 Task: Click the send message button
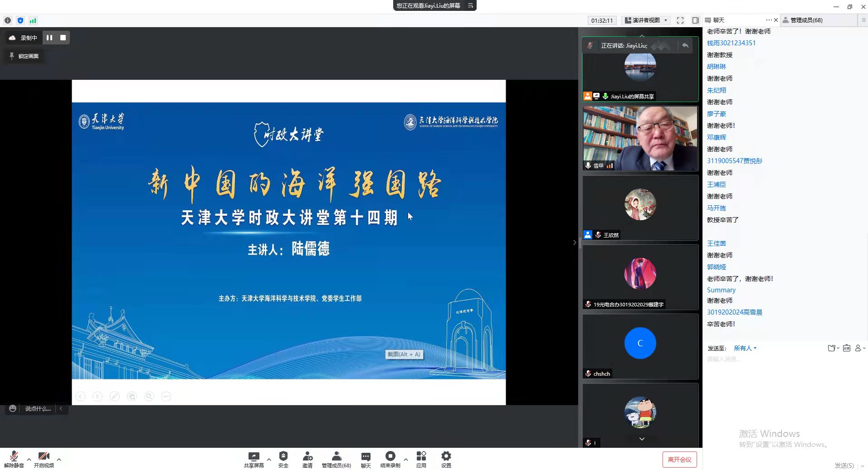point(844,465)
